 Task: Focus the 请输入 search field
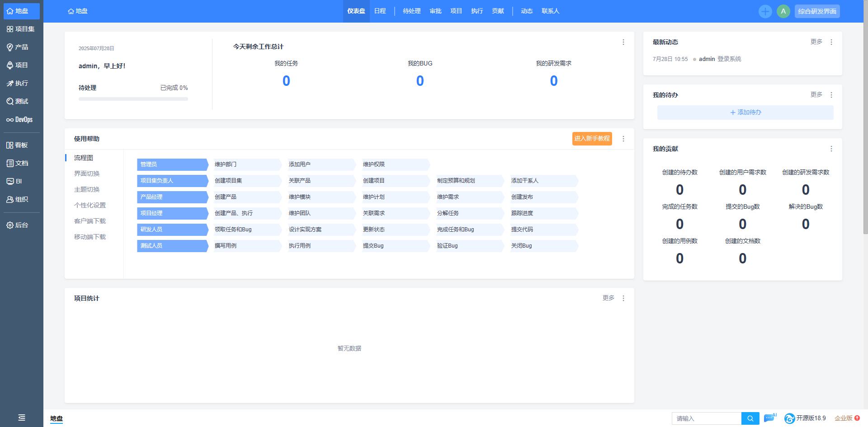pyautogui.click(x=707, y=418)
